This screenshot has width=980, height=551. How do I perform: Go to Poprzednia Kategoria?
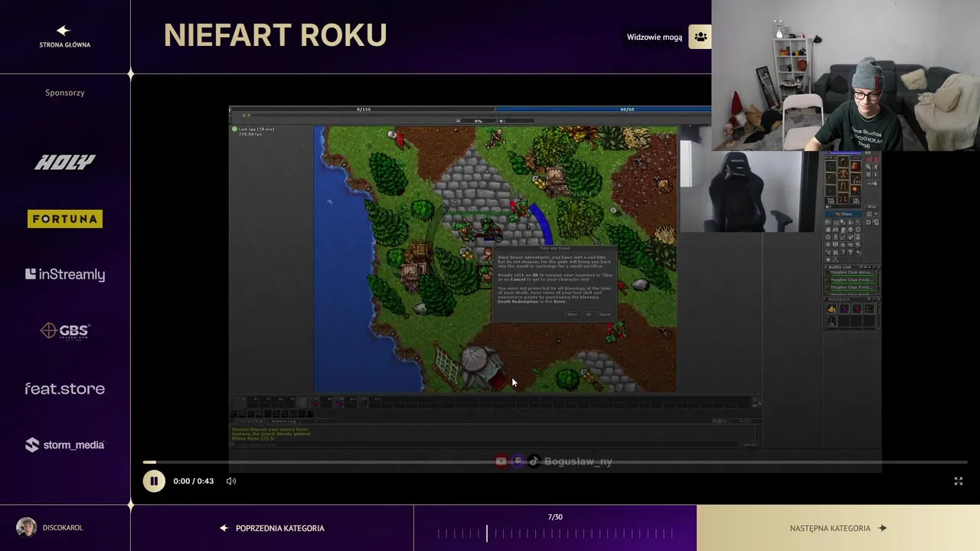[x=272, y=528]
